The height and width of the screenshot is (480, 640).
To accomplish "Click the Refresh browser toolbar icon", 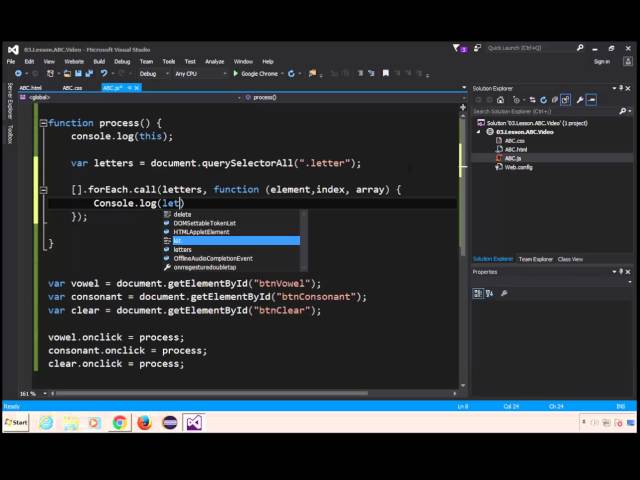I will point(291,73).
